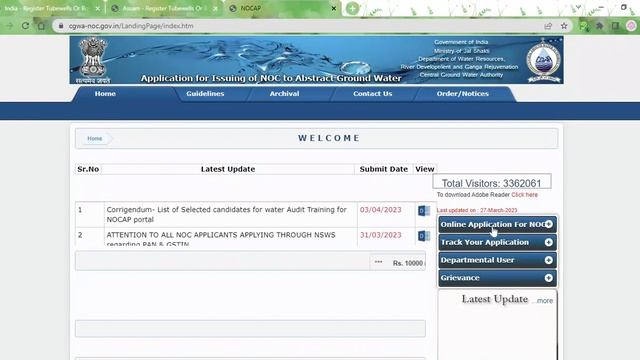Expand Online Application For NOC plus icon
The height and width of the screenshot is (360, 640).
[549, 224]
